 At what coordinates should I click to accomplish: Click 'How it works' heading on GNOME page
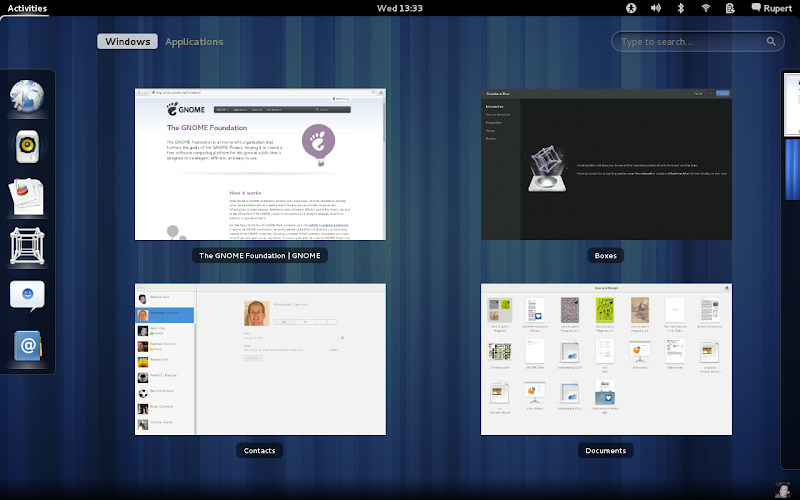tap(245, 193)
